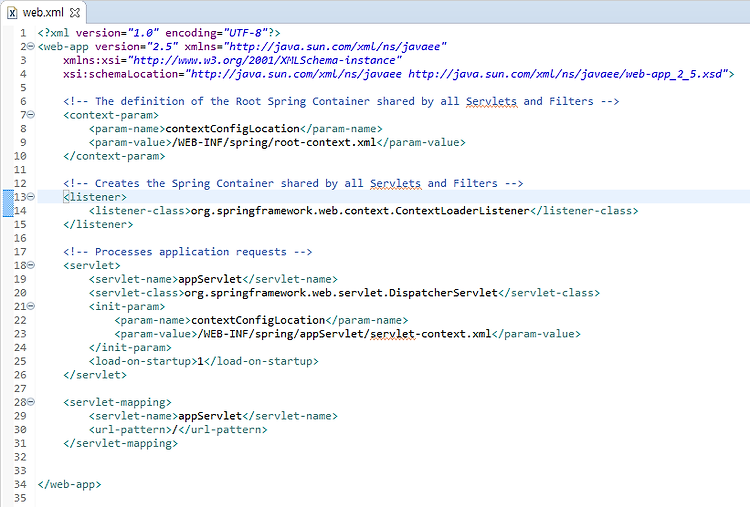The width and height of the screenshot is (750, 507).
Task: Click the closing listener tag on line 15
Action: [98, 224]
